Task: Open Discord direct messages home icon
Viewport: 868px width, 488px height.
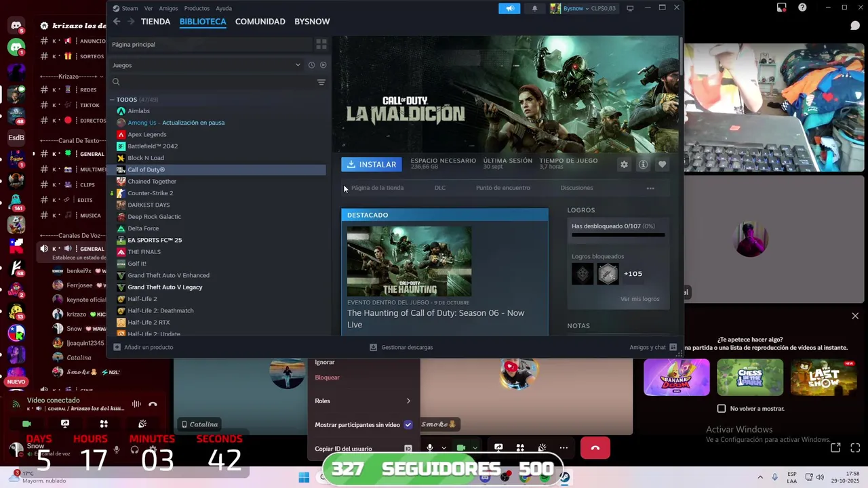Action: coord(16,26)
